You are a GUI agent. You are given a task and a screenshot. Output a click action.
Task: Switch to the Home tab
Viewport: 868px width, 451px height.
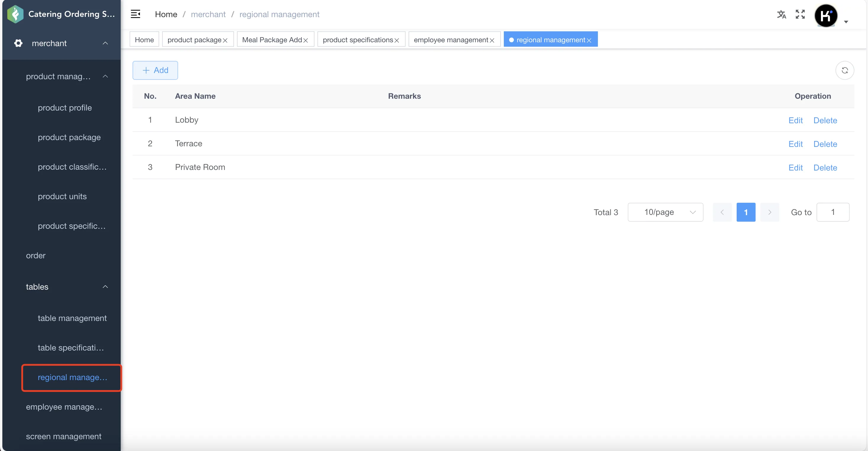click(x=144, y=40)
